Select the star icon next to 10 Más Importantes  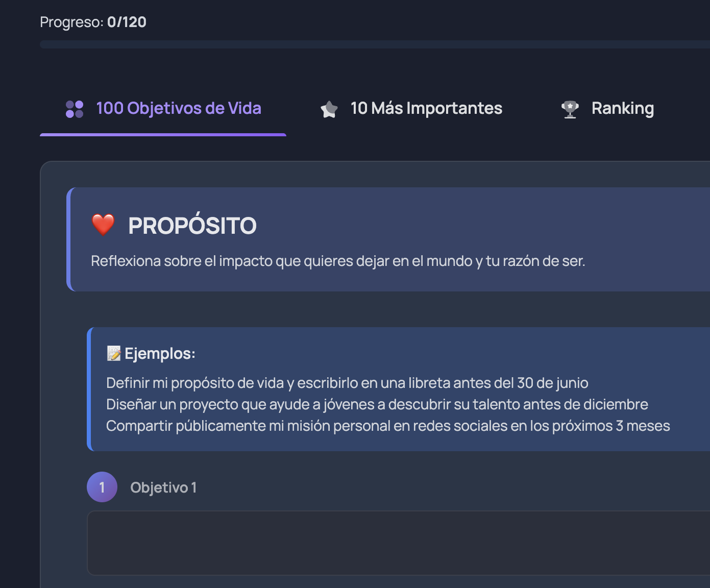point(329,108)
